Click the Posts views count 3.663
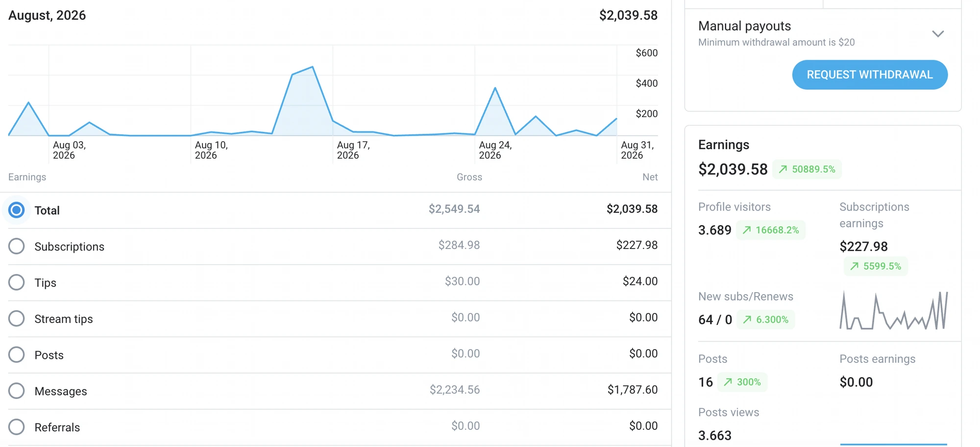Image resolution: width=980 pixels, height=447 pixels. pyautogui.click(x=715, y=435)
